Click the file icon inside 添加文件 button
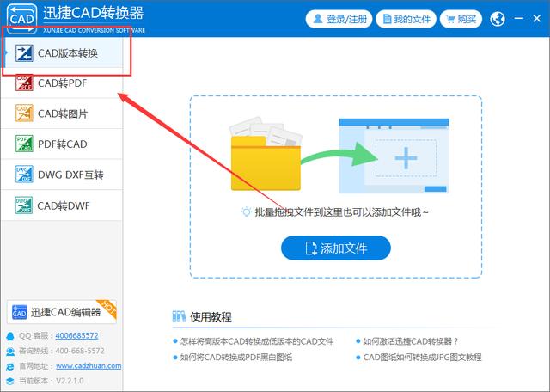550x392 pixels. [311, 248]
